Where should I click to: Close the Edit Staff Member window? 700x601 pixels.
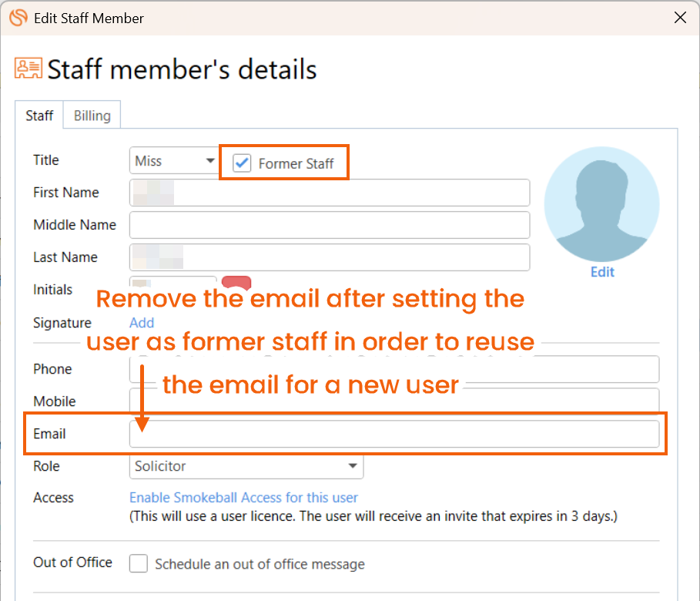coord(680,18)
